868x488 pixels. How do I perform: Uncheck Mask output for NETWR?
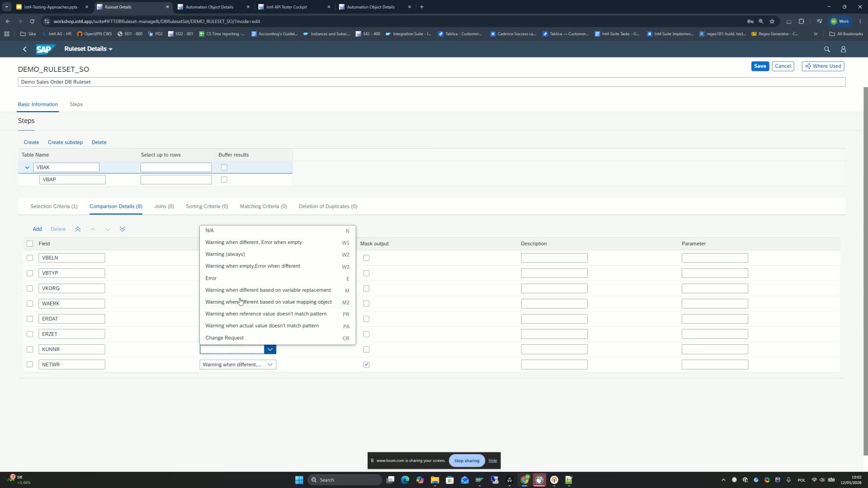[x=367, y=365]
